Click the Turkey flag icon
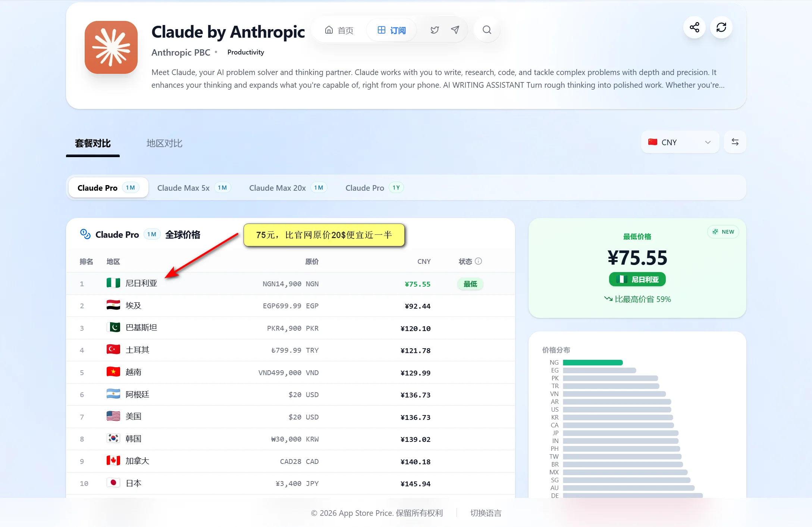Screen dimensions: 812x527 pyautogui.click(x=113, y=349)
